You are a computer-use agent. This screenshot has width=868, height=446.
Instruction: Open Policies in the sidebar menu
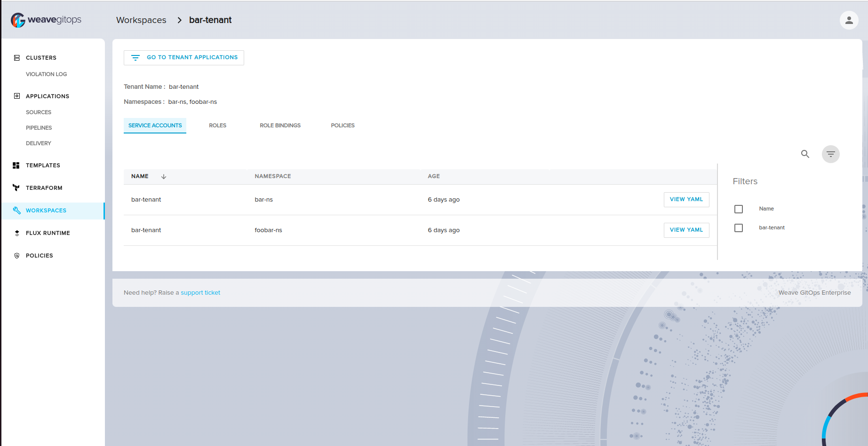40,256
